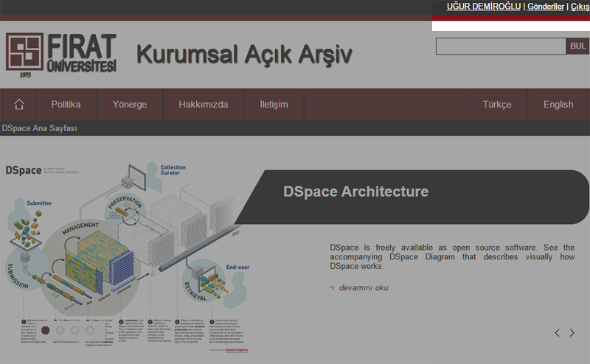Switch language to Türkçe
The height and width of the screenshot is (364, 590).
click(x=497, y=105)
